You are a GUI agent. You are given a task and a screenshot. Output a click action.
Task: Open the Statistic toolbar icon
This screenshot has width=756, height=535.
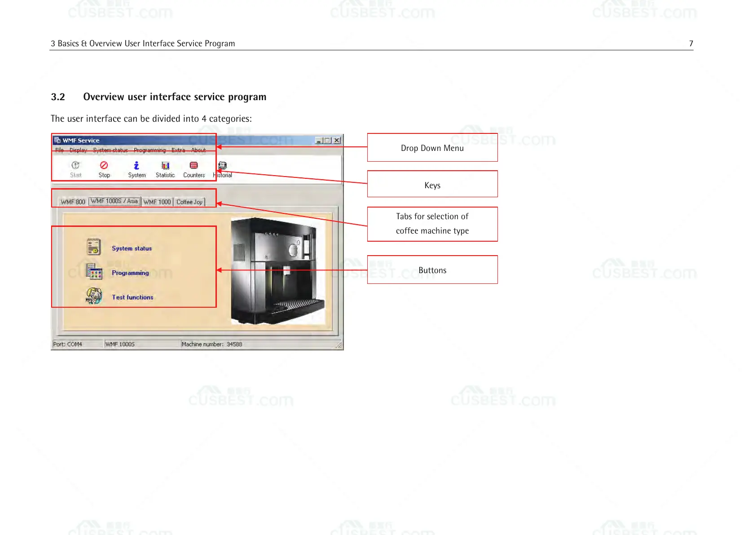point(165,165)
